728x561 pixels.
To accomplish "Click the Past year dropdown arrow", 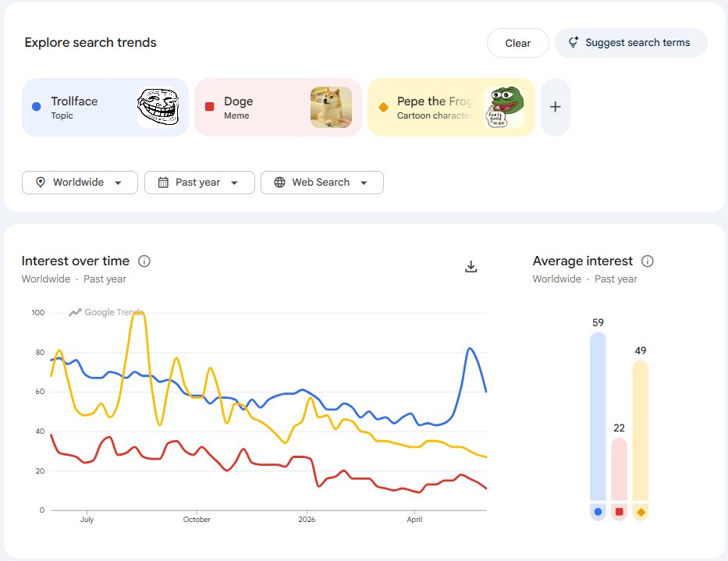I will (x=234, y=183).
